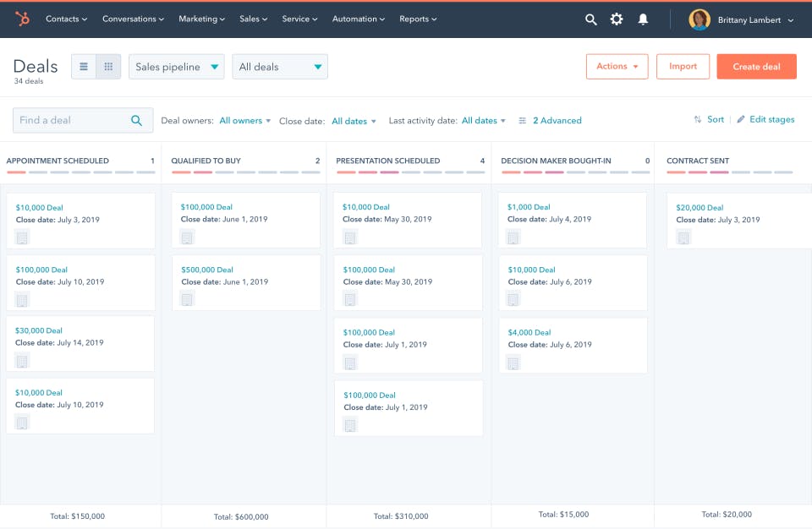
Task: Switch to board grid view toggle
Action: point(108,67)
